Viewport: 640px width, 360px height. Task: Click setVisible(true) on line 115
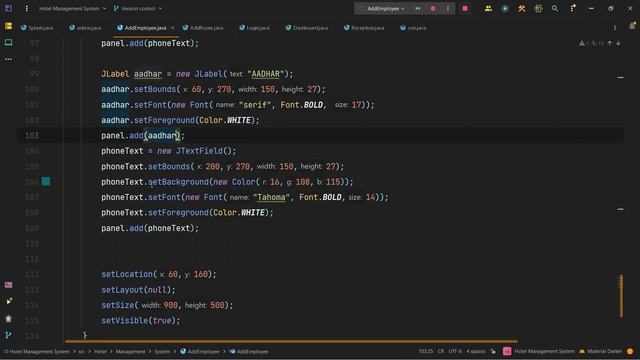pos(141,320)
